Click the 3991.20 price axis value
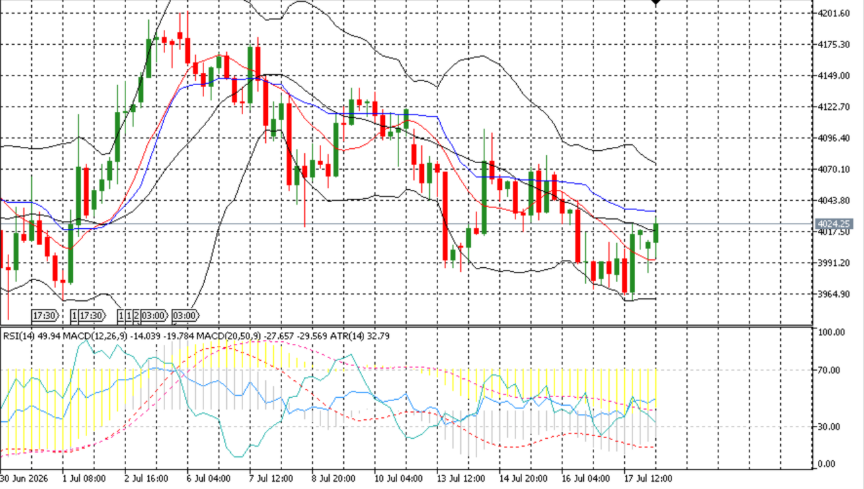Image resolution: width=864 pixels, height=489 pixels. pyautogui.click(x=834, y=263)
